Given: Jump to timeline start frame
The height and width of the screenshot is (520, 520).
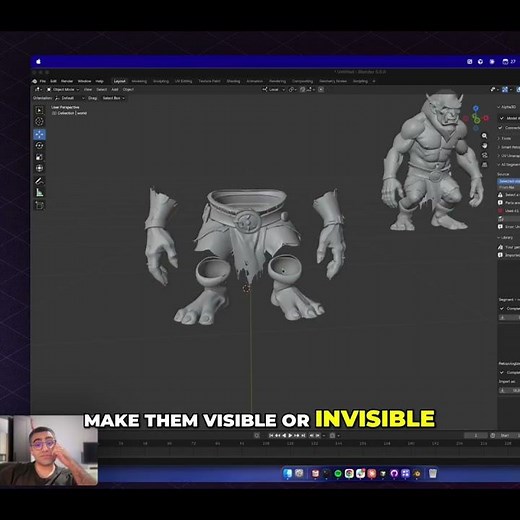Looking at the screenshot, I should (x=271, y=435).
